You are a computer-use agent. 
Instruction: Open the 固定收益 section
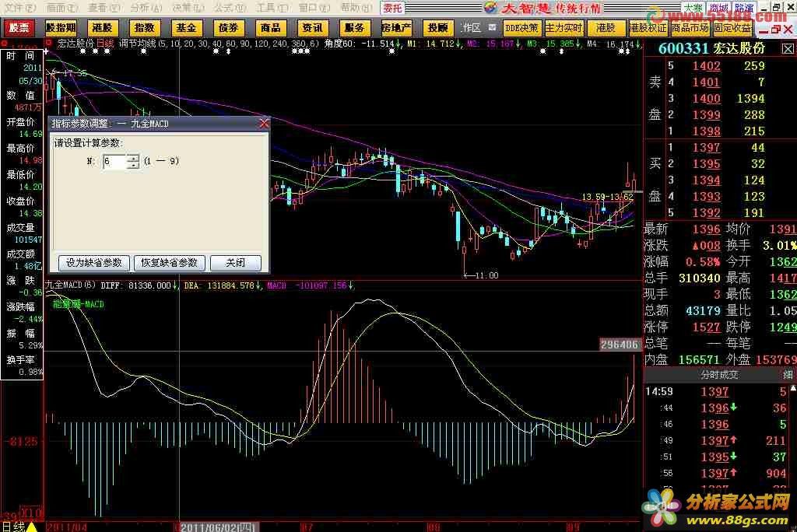pos(732,28)
